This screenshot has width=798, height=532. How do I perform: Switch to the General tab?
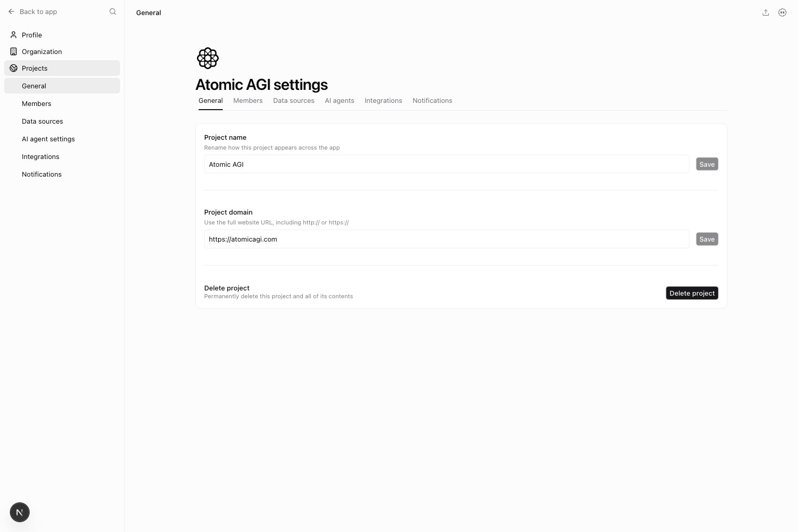click(210, 101)
